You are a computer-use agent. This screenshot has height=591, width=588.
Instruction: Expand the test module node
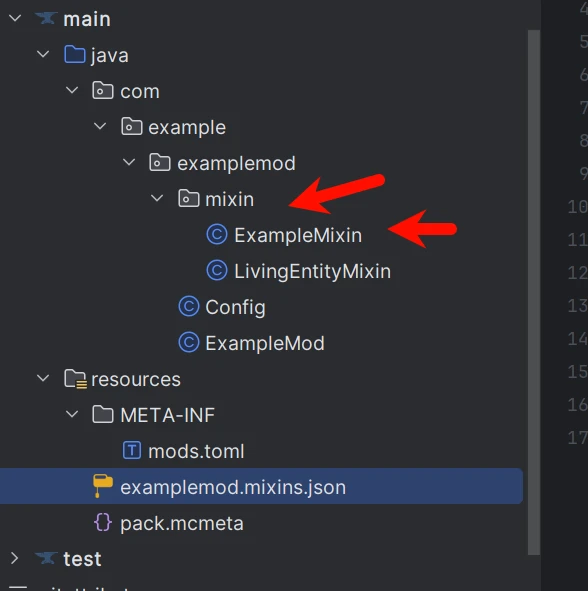pyautogui.click(x=14, y=558)
